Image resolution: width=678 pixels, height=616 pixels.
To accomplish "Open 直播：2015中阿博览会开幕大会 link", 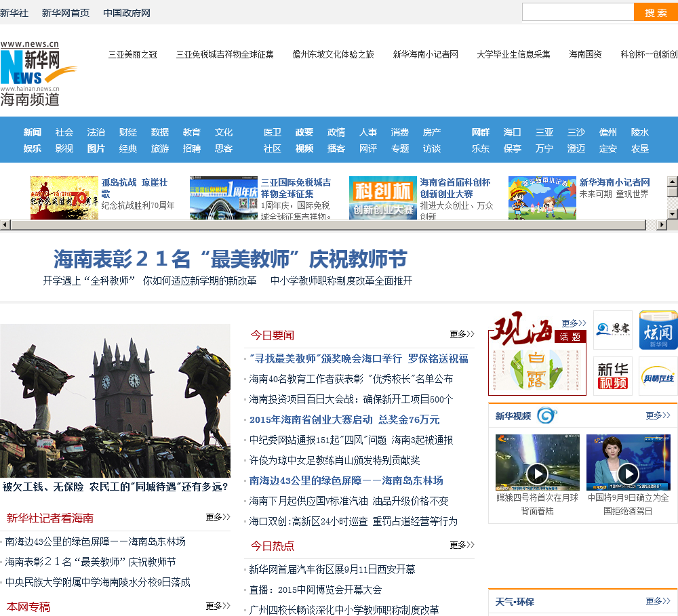I will (x=316, y=590).
